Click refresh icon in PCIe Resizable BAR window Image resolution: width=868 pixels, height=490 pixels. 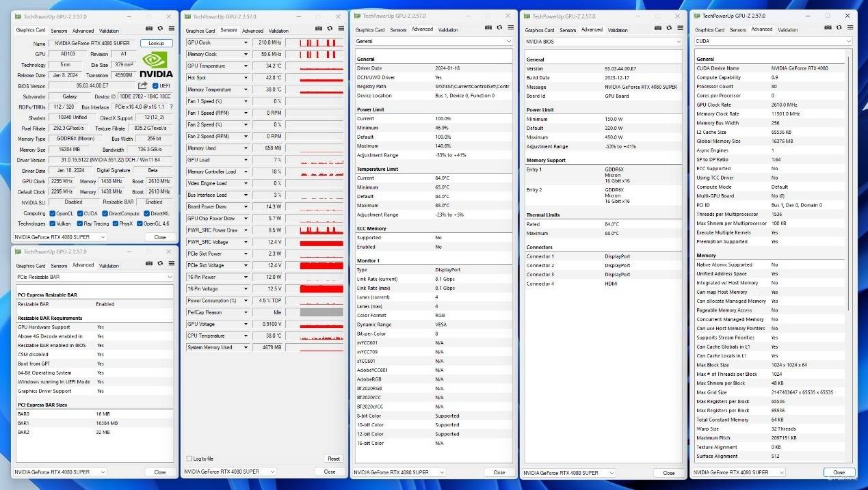[160, 264]
